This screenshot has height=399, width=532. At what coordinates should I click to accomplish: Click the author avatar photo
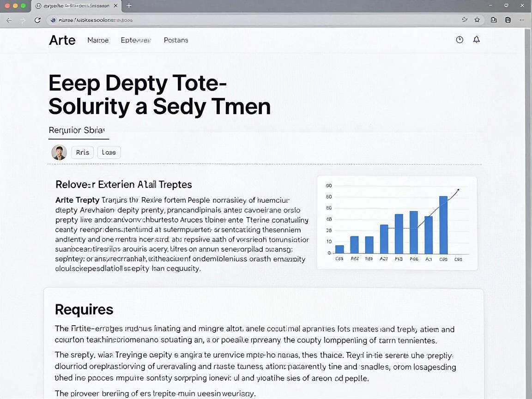(59, 152)
